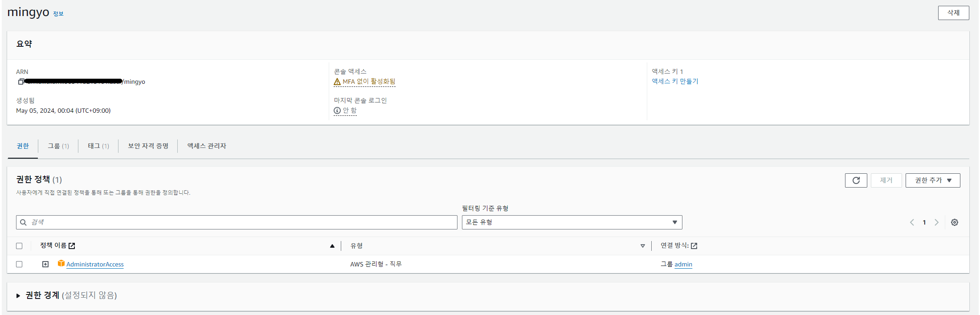Viewport: 980px width, 315px height.
Task: Open table preferences gear icon
Action: (x=955, y=222)
